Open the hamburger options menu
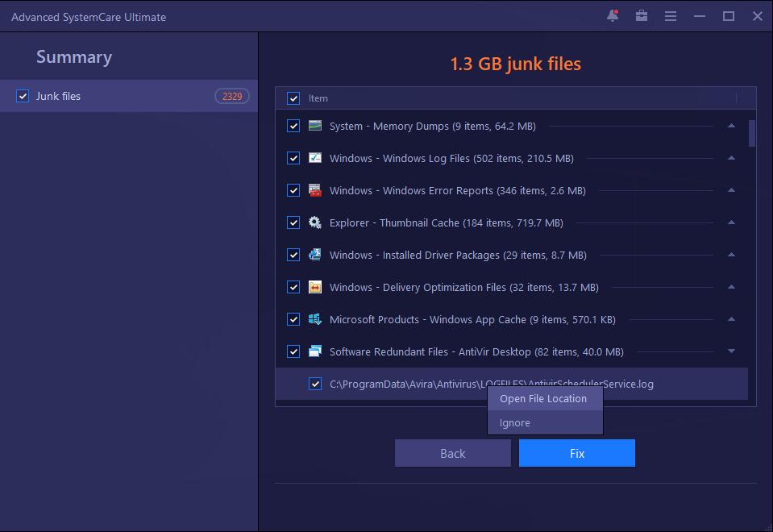Image resolution: width=773 pixels, height=532 pixels. [671, 16]
